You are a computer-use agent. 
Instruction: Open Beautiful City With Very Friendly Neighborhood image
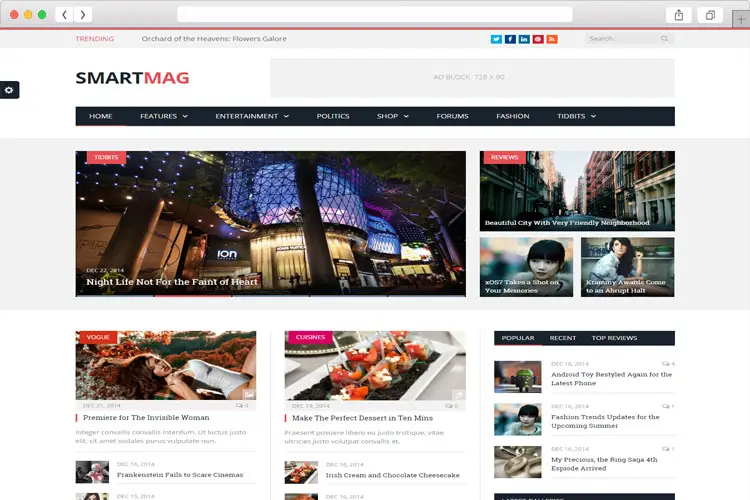(577, 191)
